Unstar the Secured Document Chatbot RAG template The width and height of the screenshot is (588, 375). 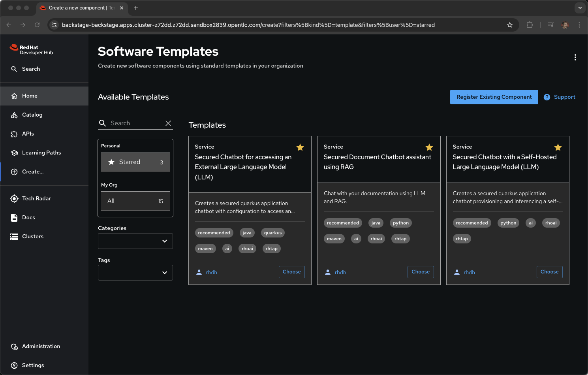pos(429,147)
